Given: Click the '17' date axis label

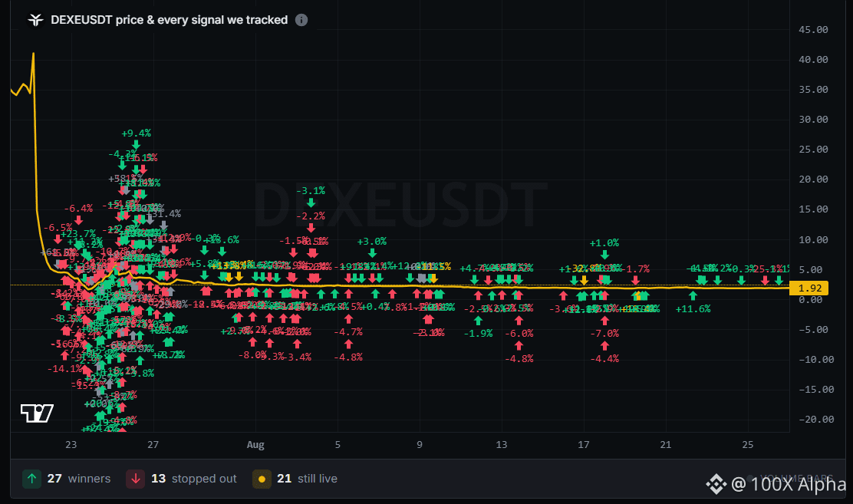Looking at the screenshot, I should tap(584, 445).
